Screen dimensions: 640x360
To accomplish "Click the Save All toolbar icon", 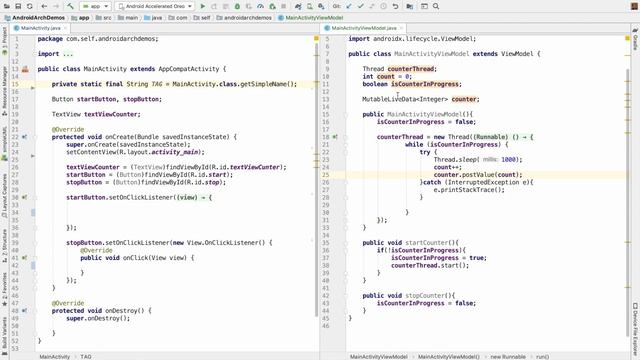I will coord(18,6).
